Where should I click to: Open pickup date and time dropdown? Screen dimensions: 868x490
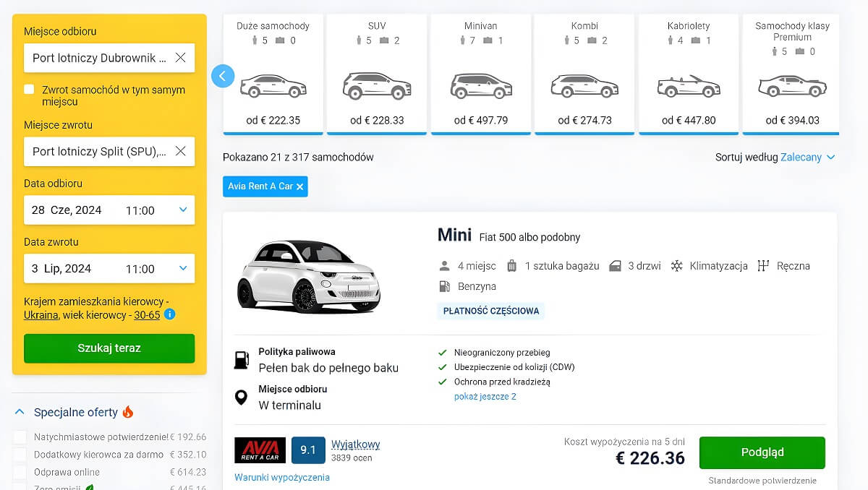click(x=183, y=210)
